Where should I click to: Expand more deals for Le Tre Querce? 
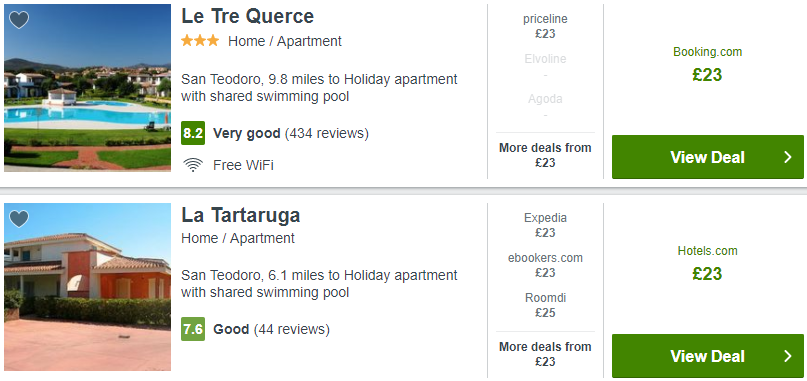click(x=545, y=155)
